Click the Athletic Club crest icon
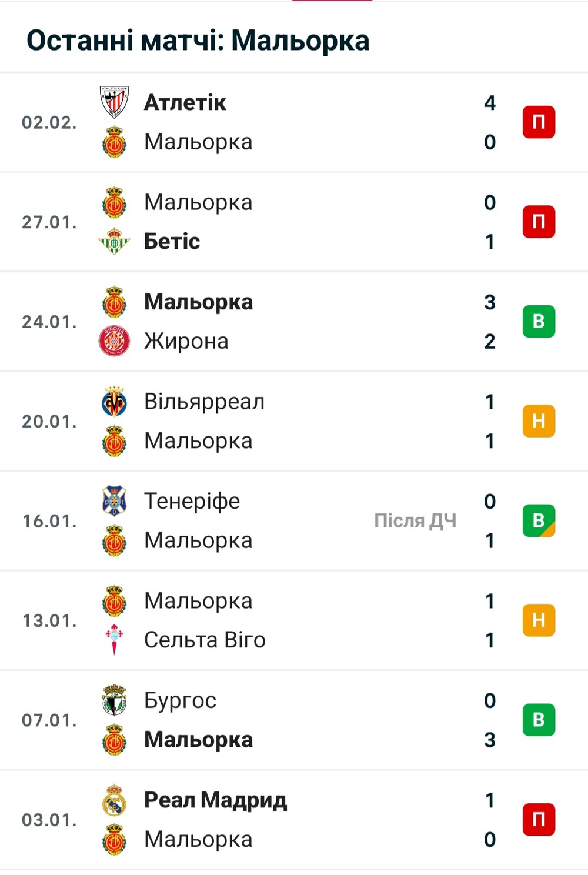Viewport: 588px width, 875px height. click(x=114, y=102)
